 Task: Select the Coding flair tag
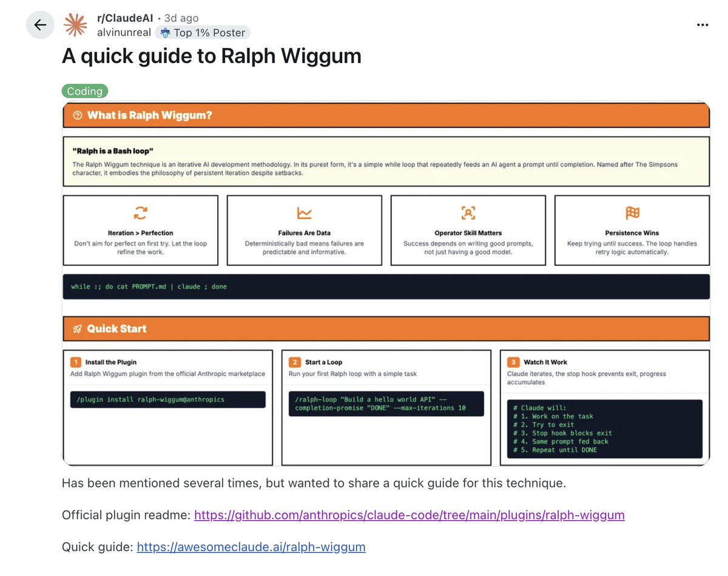tap(85, 91)
